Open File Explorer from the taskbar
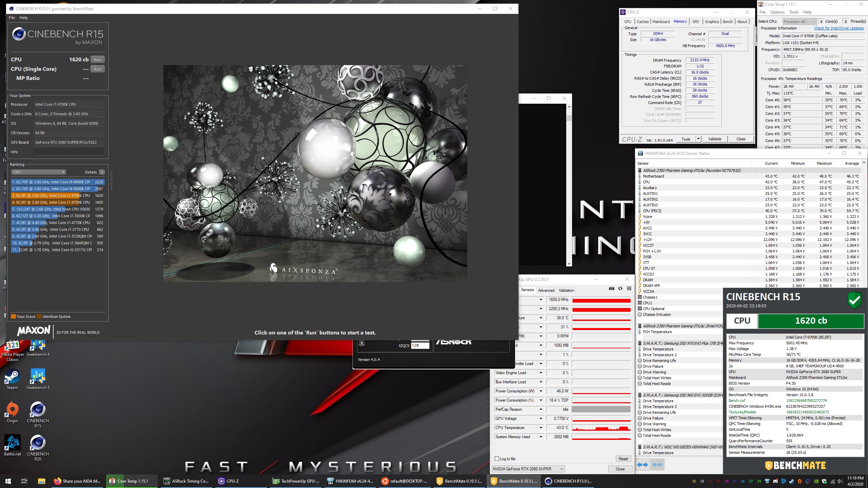 (x=41, y=481)
